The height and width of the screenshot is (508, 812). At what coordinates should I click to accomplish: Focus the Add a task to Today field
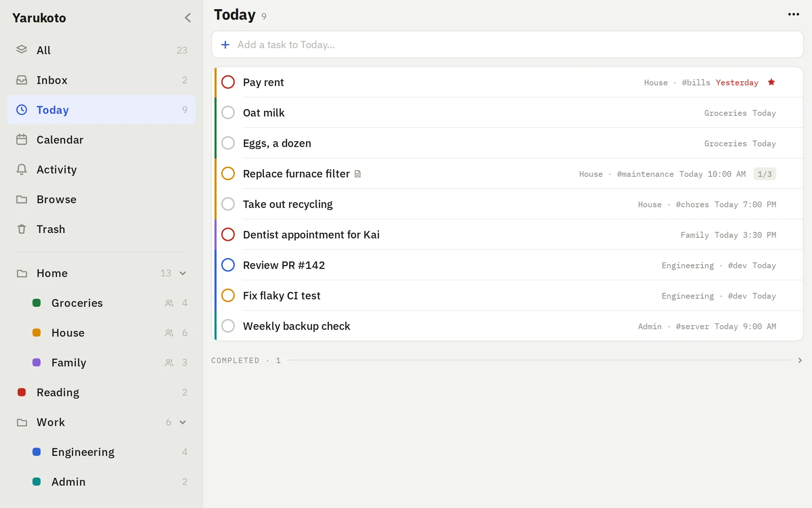[x=507, y=45]
